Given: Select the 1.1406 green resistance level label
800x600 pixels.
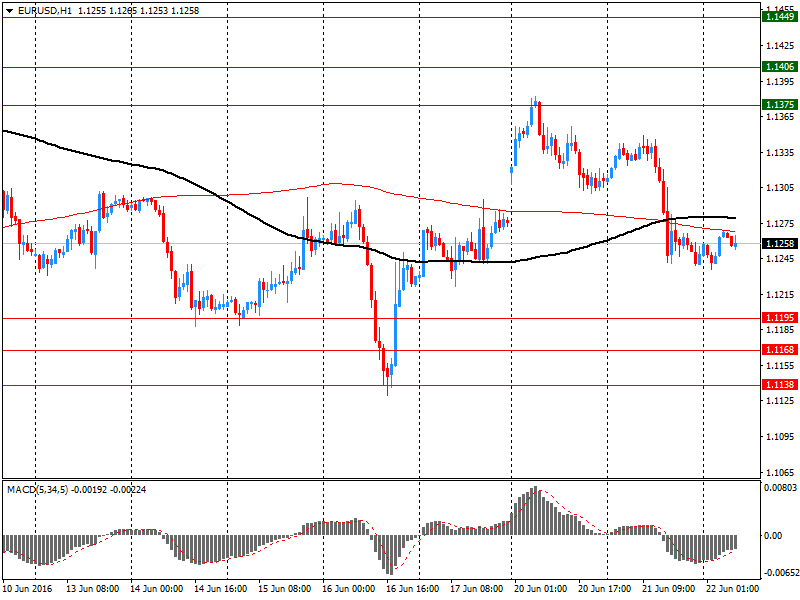Looking at the screenshot, I should [x=780, y=67].
